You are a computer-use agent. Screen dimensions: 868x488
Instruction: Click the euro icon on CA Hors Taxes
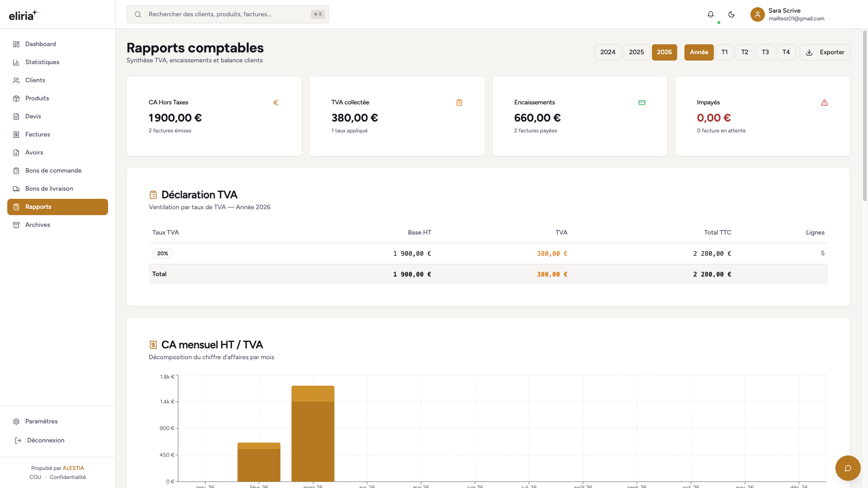pos(276,103)
